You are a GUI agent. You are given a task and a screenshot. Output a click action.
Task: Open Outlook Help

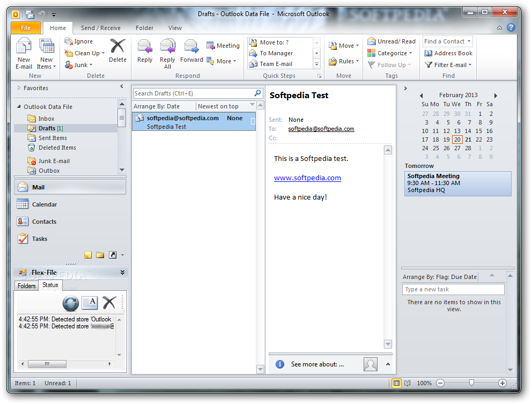(511, 27)
